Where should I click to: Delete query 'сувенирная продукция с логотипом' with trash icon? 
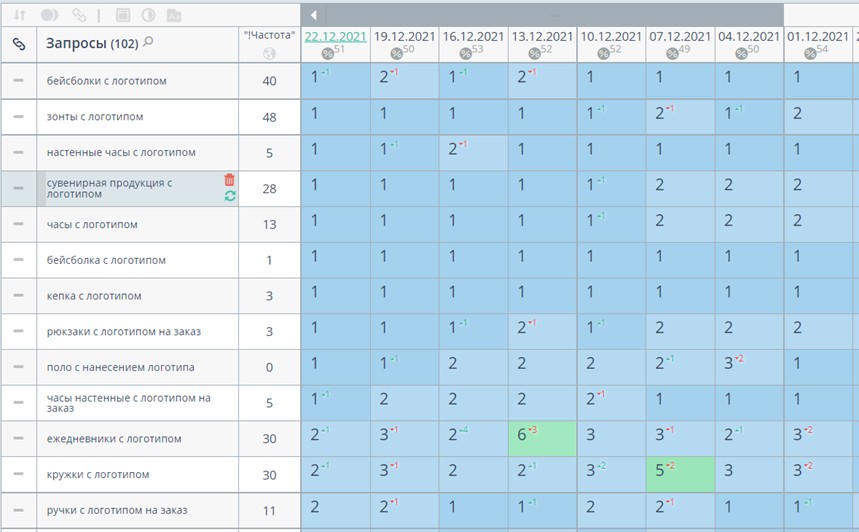coord(230,180)
